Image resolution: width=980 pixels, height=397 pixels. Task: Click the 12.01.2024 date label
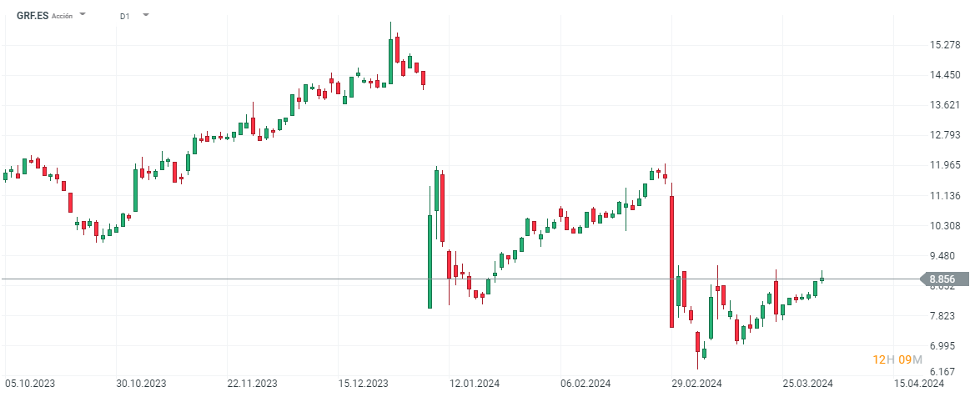click(x=474, y=384)
